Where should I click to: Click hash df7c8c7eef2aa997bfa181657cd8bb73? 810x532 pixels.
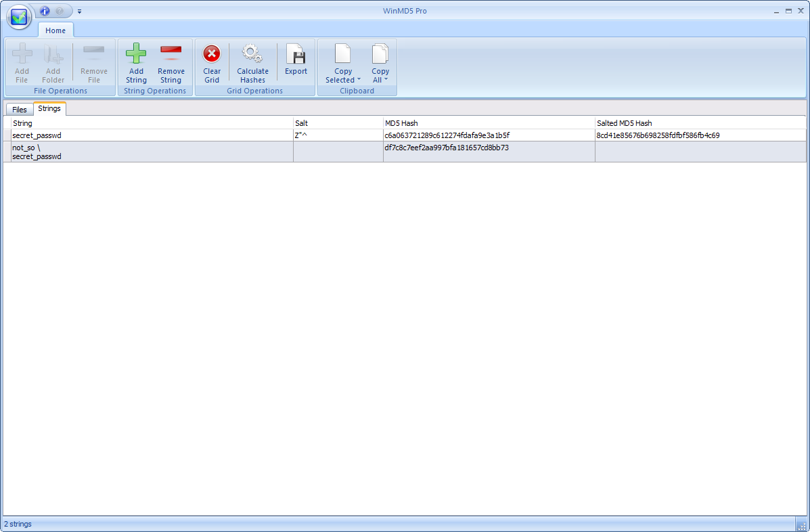coord(447,148)
